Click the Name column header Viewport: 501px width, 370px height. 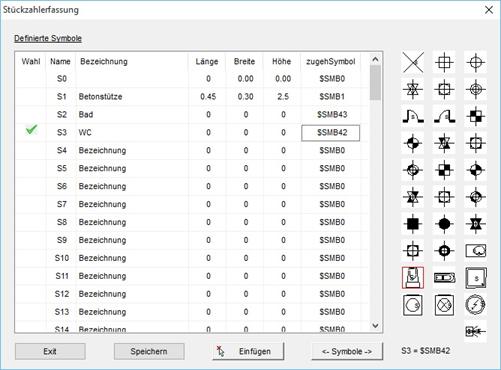pyautogui.click(x=60, y=61)
